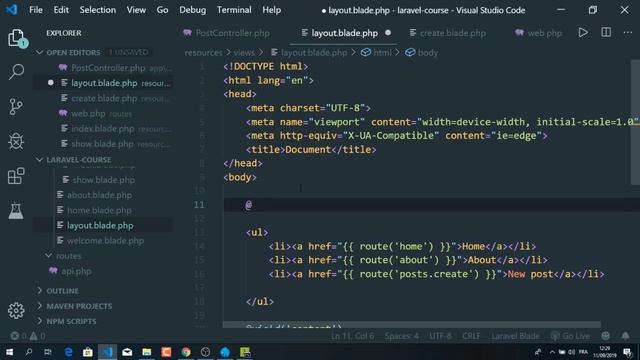Viewport: 640px width, 360px height.
Task: Collapse the LARAVEL-COURSE folder section
Action: coord(40,160)
